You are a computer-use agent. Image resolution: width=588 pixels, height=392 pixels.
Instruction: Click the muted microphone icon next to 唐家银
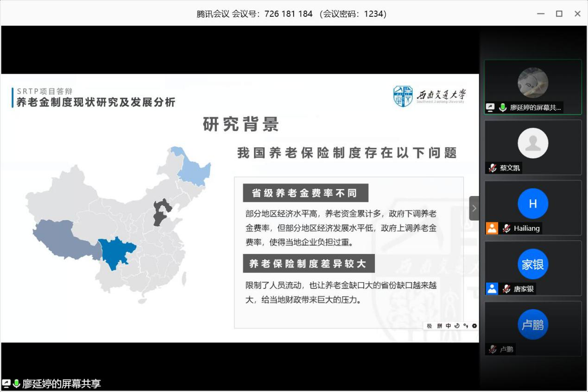pos(506,288)
